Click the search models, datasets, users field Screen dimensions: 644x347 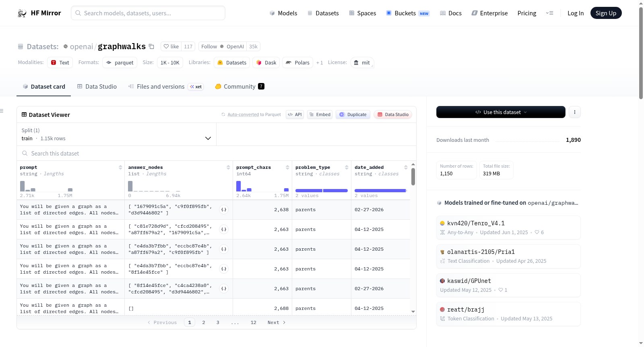point(148,13)
